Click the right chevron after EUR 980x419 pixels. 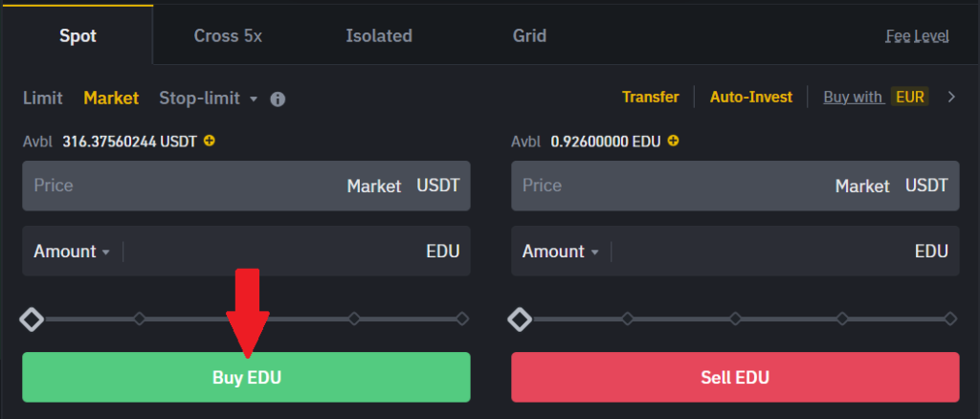[951, 98]
